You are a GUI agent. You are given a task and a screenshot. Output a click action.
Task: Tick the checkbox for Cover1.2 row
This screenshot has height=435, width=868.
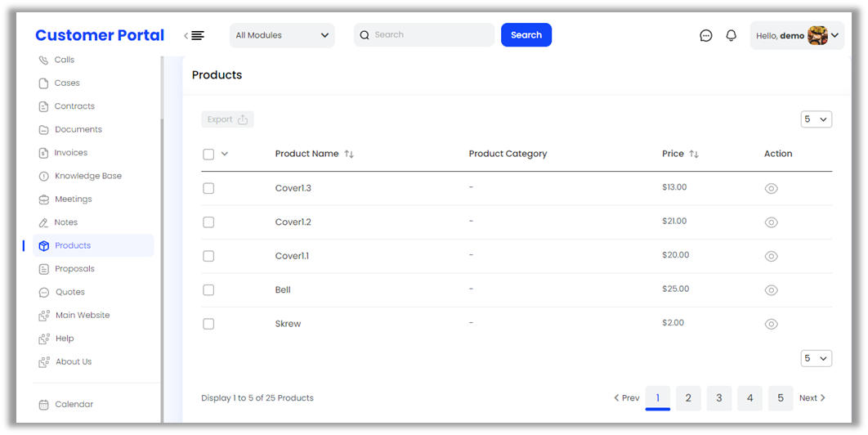pos(208,222)
